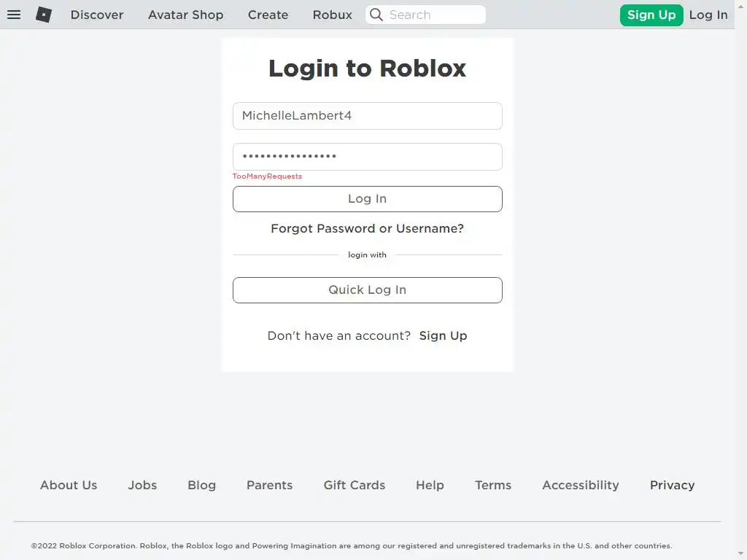This screenshot has height=560, width=747.
Task: Click the Quick Log In button
Action: (x=368, y=290)
